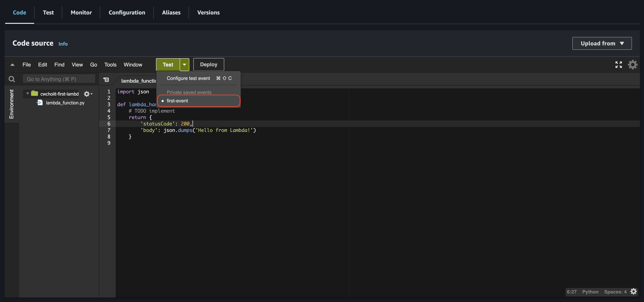Click the lambda_function.py file icon
The image size is (644, 302).
pyautogui.click(x=40, y=103)
